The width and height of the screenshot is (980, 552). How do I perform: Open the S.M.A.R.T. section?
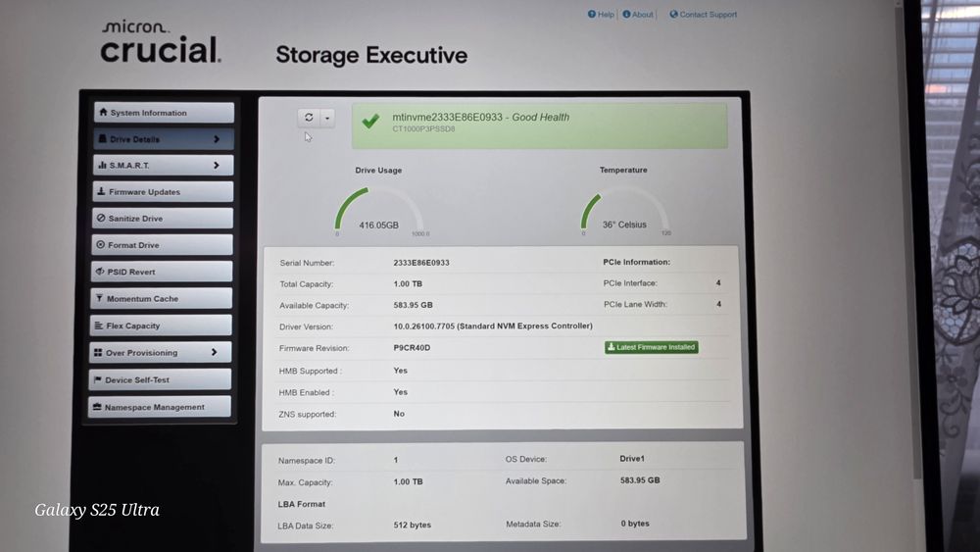point(163,165)
